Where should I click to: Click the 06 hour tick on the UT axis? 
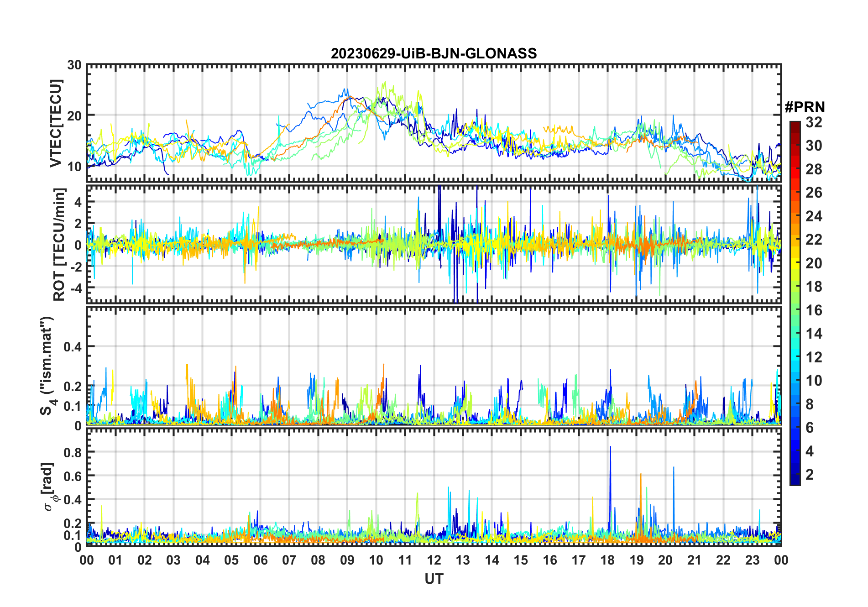(x=260, y=560)
